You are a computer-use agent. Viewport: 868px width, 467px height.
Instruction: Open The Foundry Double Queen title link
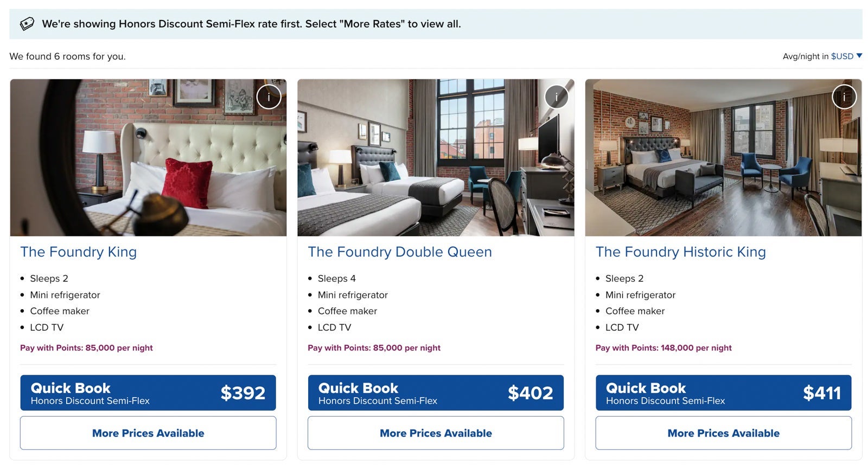(x=400, y=252)
